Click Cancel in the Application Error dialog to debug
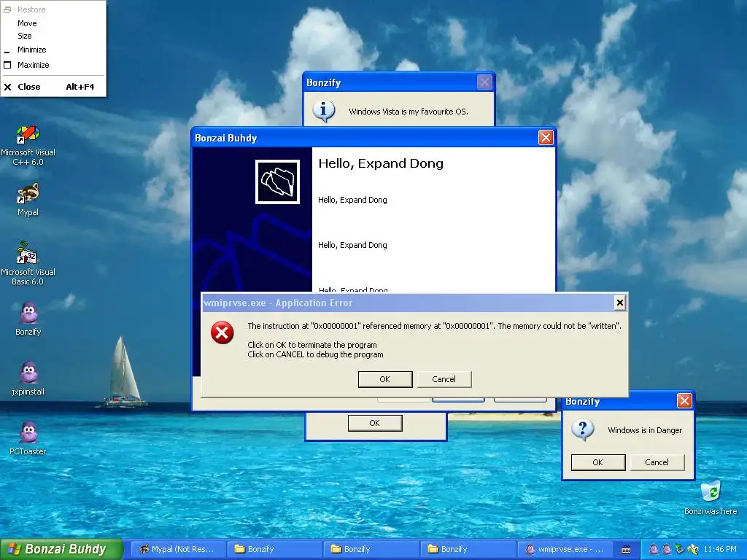The width and height of the screenshot is (747, 560). [x=444, y=379]
